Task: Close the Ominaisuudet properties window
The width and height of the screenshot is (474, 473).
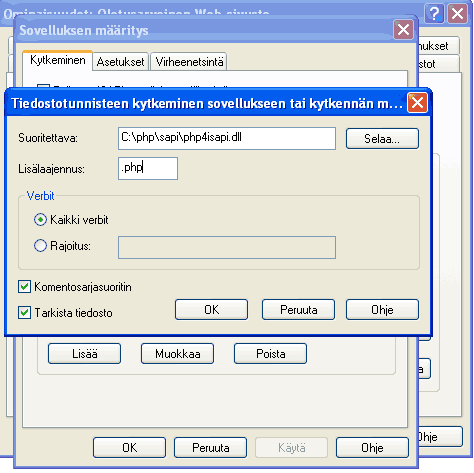Action: click(x=457, y=14)
